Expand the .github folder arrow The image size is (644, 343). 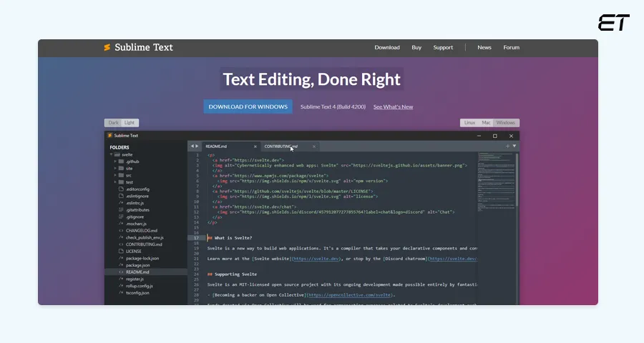click(x=115, y=161)
